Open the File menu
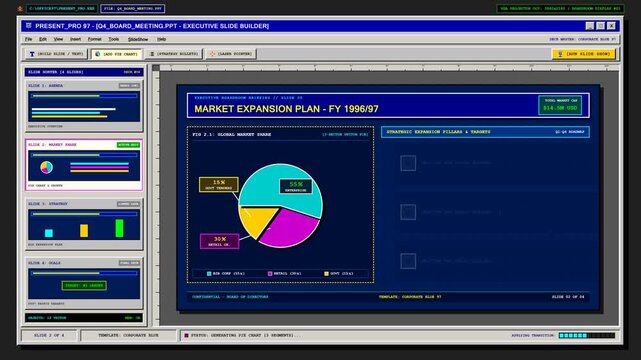 tap(28, 39)
